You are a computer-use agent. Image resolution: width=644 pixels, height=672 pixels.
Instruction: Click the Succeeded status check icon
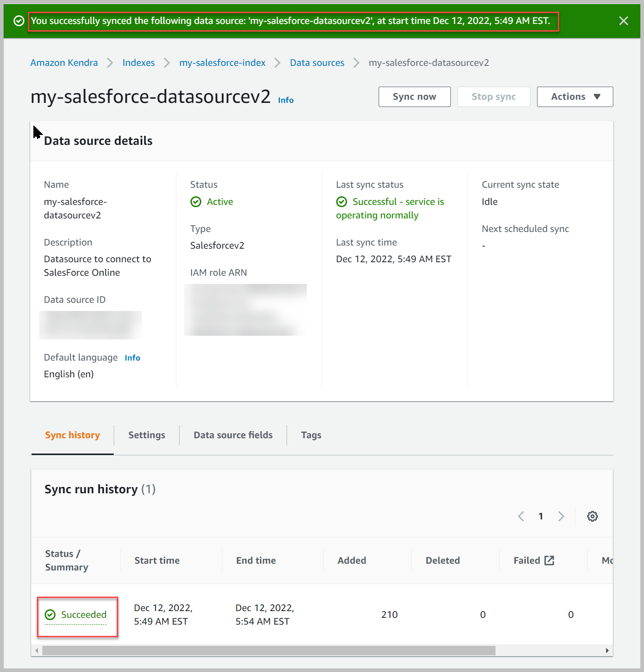tap(50, 615)
